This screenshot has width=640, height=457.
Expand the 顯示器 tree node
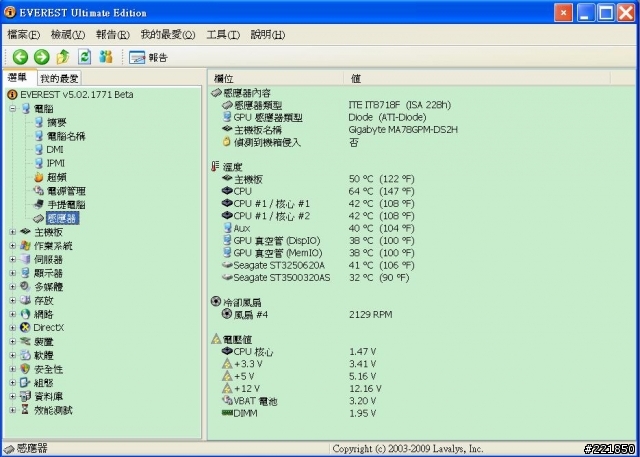pos(12,273)
